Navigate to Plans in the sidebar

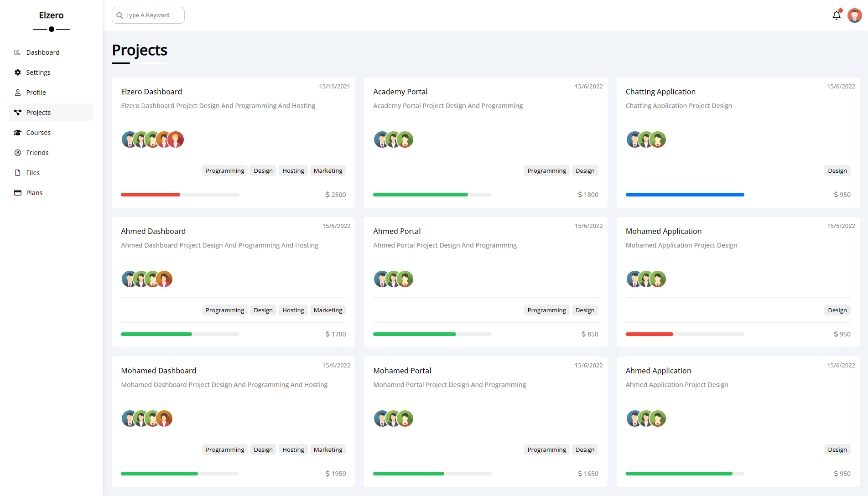pyautogui.click(x=51, y=193)
